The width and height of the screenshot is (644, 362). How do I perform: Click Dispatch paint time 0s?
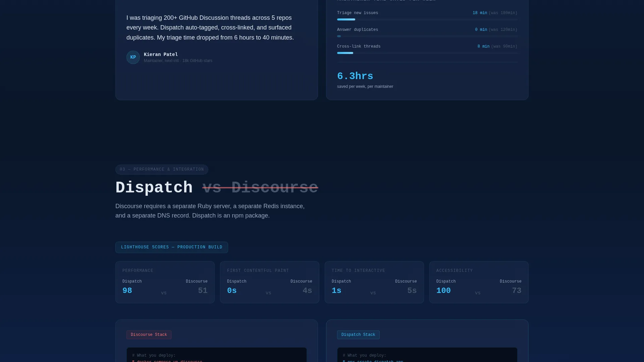point(232,291)
